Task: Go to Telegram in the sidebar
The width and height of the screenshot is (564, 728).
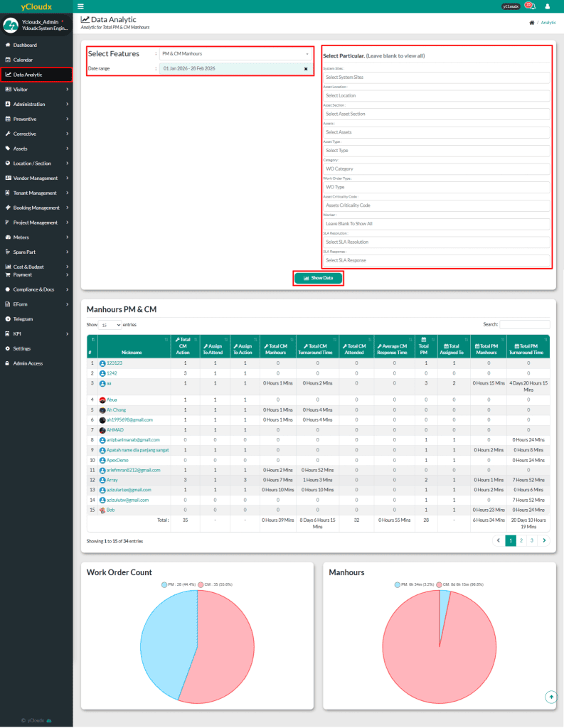Action: click(x=23, y=319)
